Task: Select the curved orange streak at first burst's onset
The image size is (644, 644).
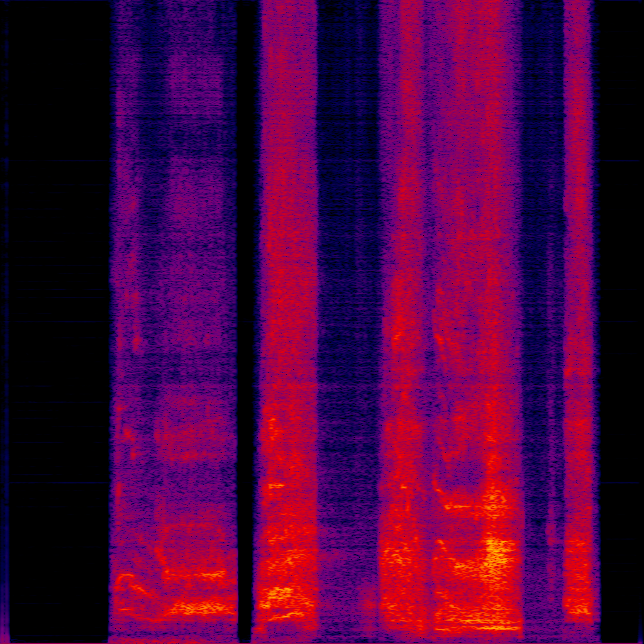Action: click(x=131, y=584)
